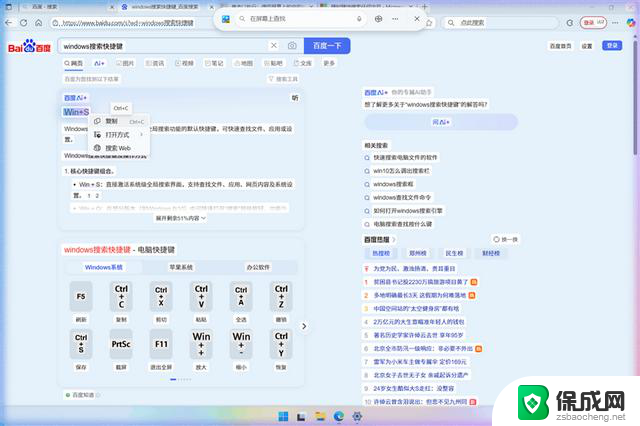Image resolution: width=640 pixels, height=426 pixels.
Task: Open new browser tab with plus
Action: tap(424, 7)
